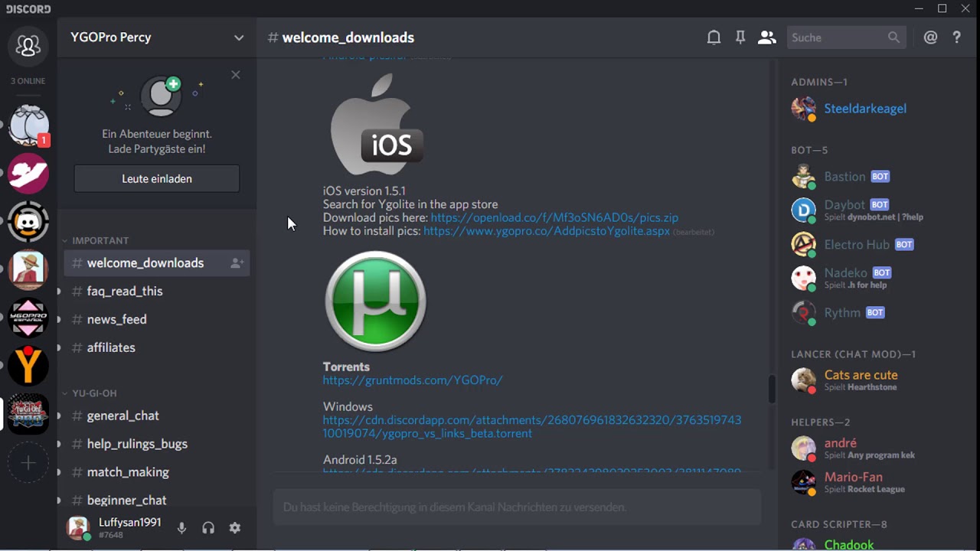Screen dimensions: 980x551
Task: Open the Windows torrent cdn link
Action: 531,426
